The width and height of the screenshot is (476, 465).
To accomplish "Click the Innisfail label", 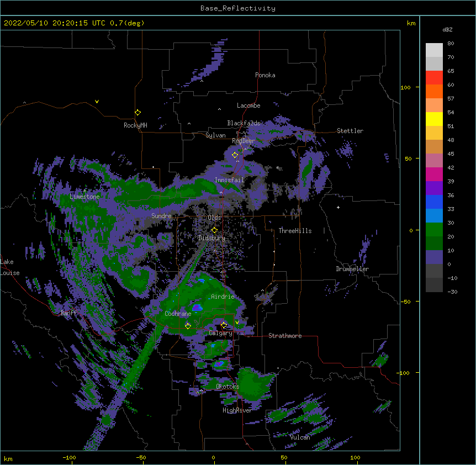I will tap(229, 180).
